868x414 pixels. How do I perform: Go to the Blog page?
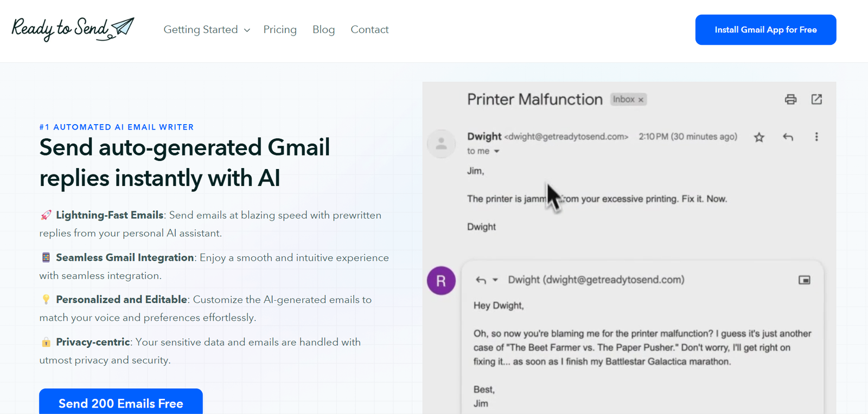click(323, 30)
